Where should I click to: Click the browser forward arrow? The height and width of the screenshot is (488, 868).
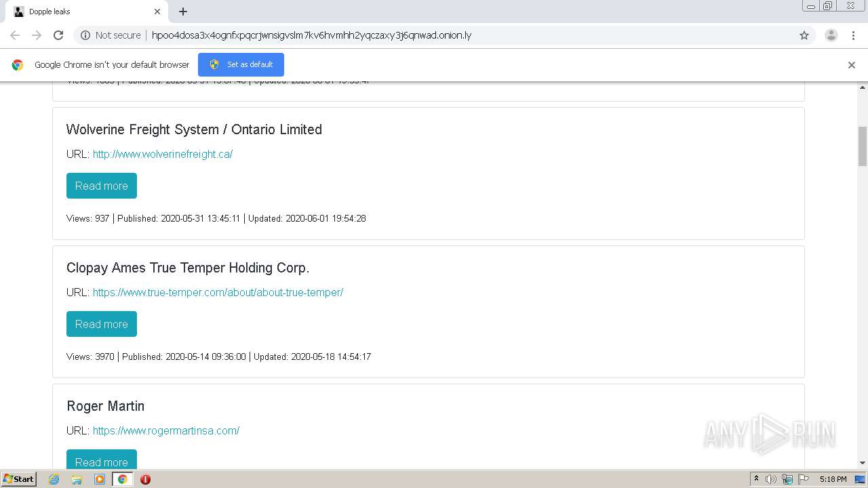pyautogui.click(x=37, y=35)
